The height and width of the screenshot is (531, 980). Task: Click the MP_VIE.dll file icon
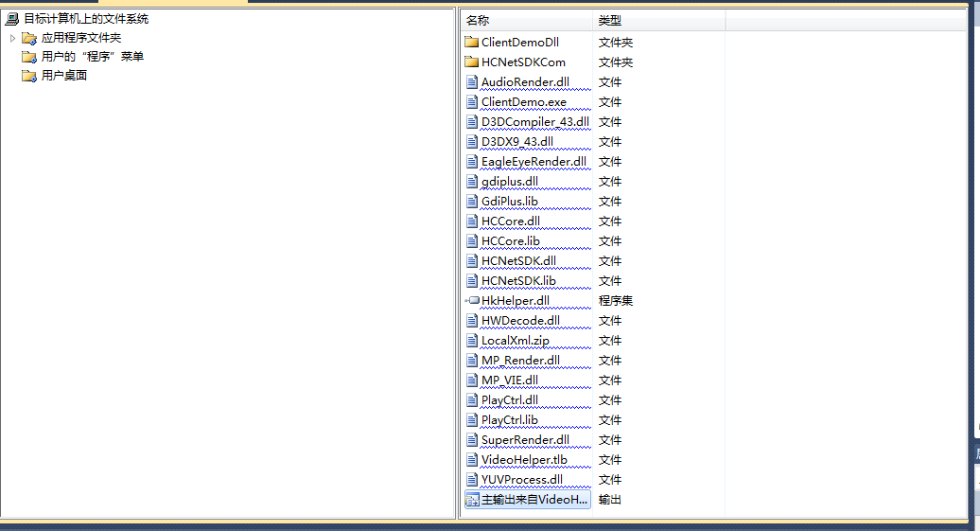tap(472, 381)
